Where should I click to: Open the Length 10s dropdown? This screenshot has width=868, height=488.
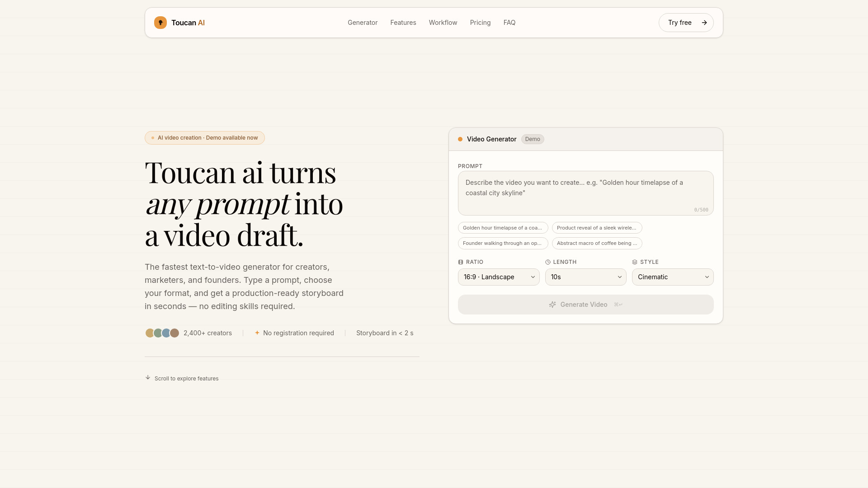(x=586, y=277)
